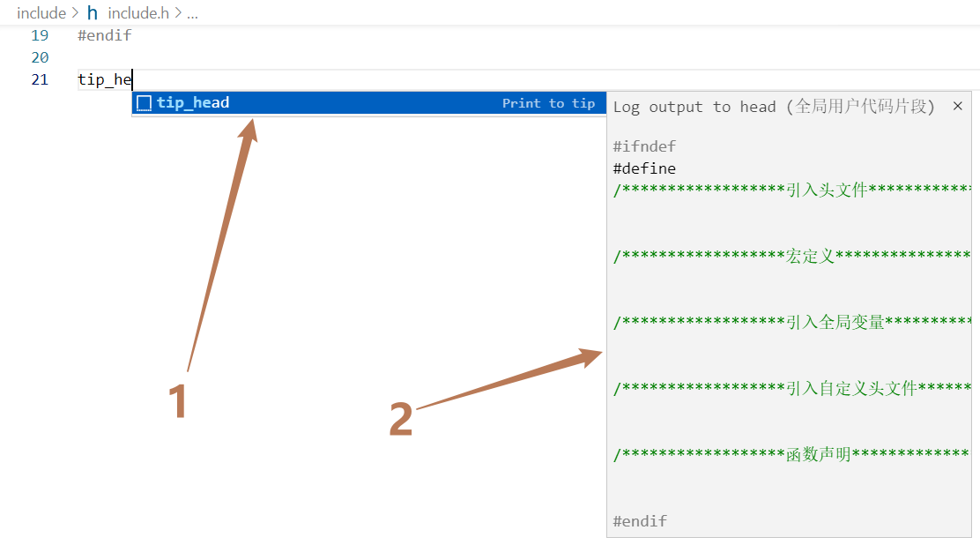Expand the breadcrumb ellipsis symbol
Image resolution: width=980 pixels, height=545 pixels.
click(192, 13)
